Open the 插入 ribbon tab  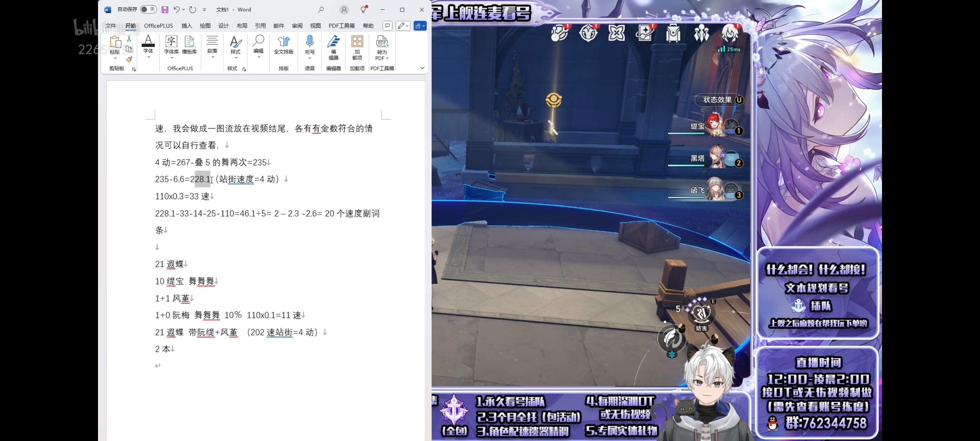click(187, 26)
